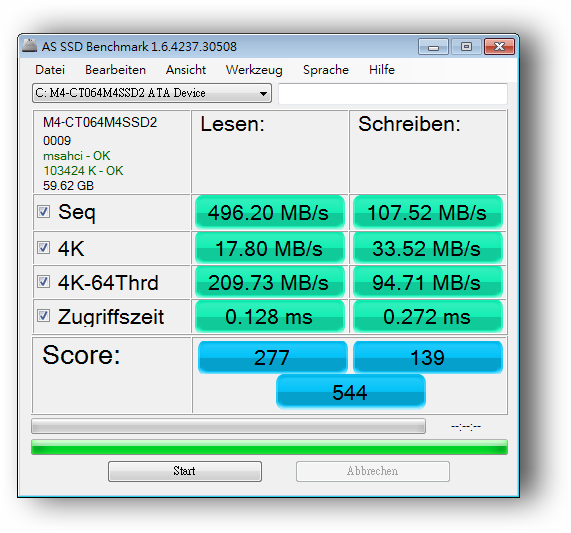Screen dimensions: 571x533
Task: Click the read score 277
Action: click(272, 357)
